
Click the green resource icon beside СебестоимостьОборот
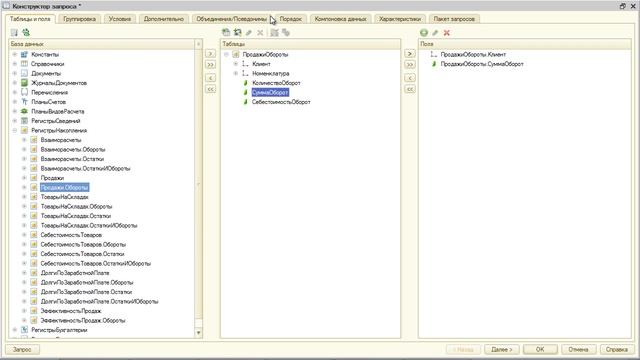tap(245, 102)
